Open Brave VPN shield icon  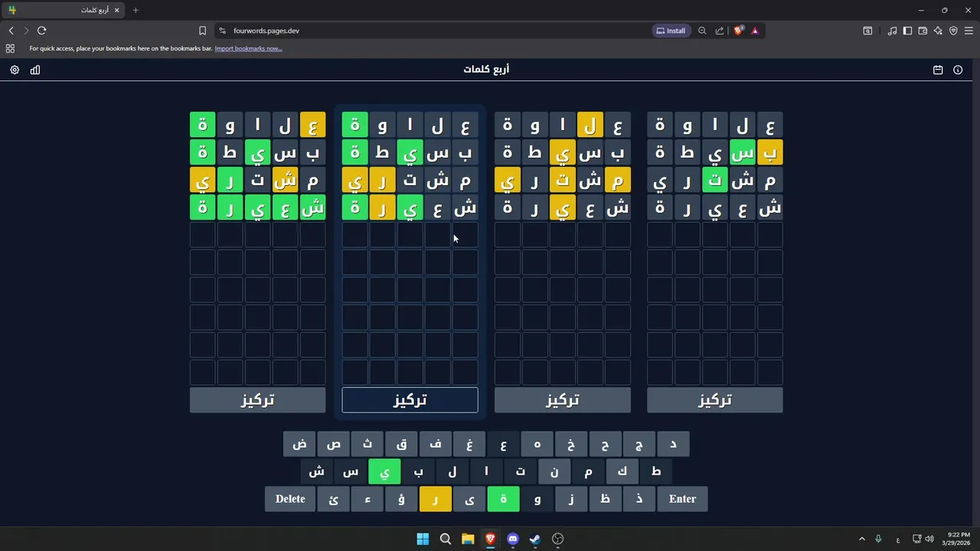953,31
